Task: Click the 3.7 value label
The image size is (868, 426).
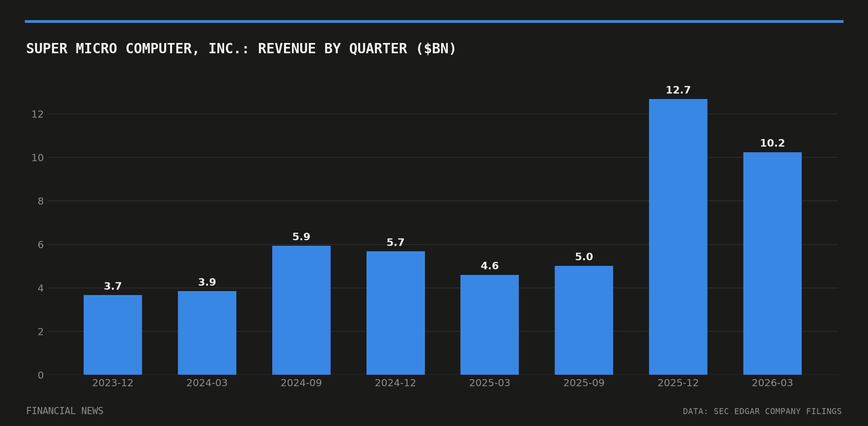Action: coord(113,286)
